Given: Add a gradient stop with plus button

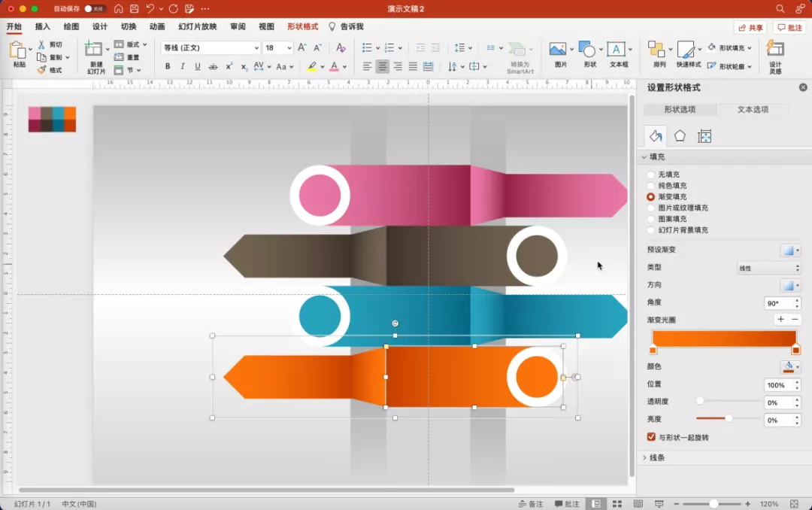Looking at the screenshot, I should 780,319.
